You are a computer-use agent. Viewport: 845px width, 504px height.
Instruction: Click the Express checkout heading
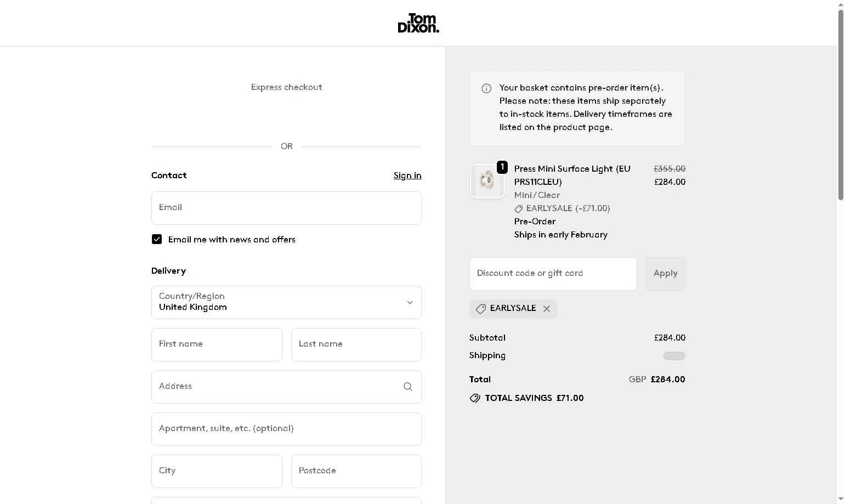click(x=286, y=87)
